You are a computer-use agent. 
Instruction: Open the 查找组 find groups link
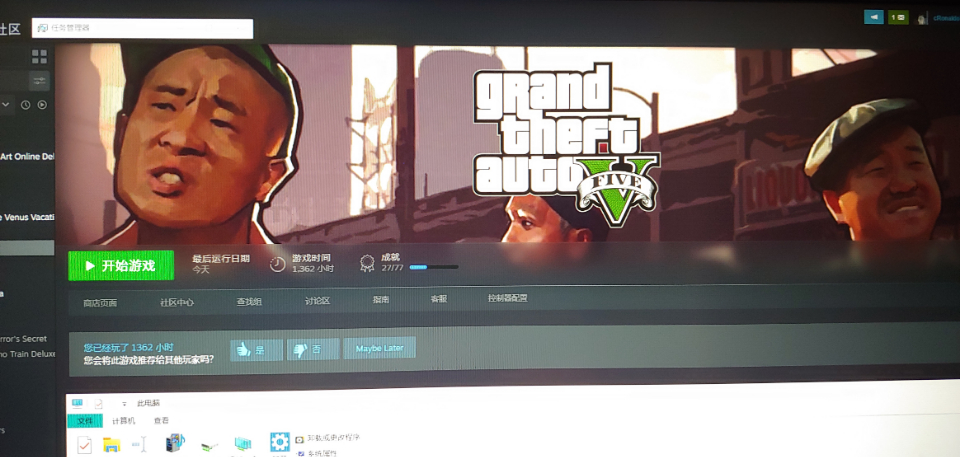[249, 302]
